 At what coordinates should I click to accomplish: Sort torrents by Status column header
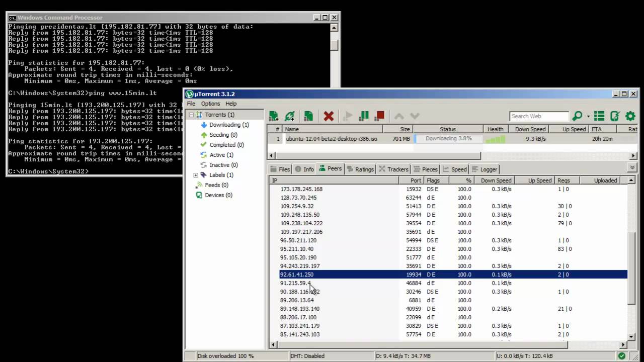[448, 129]
